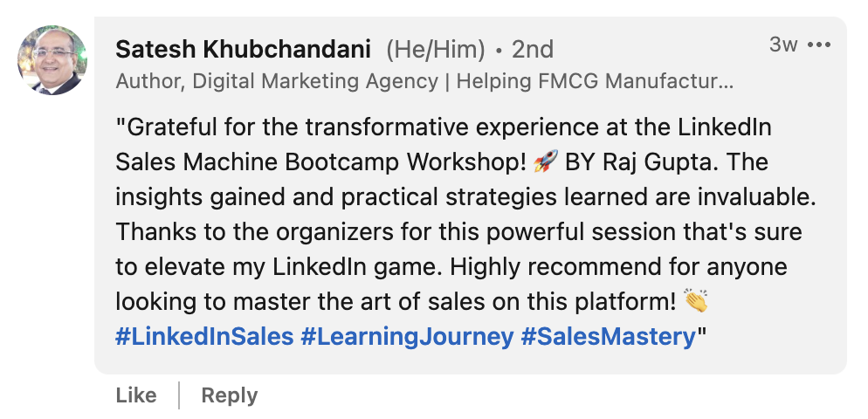Click the clapping hands emoji

[x=696, y=302]
